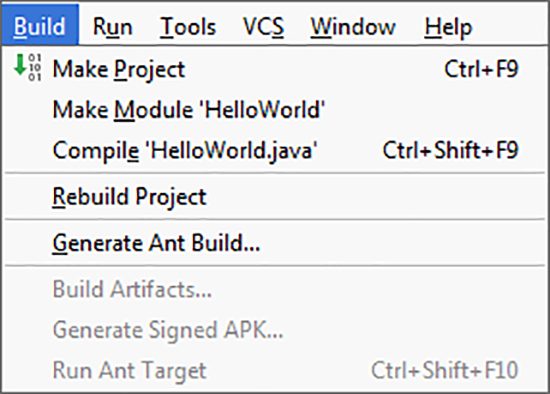Image resolution: width=550 pixels, height=394 pixels.
Task: Click the Ctrl+Shift+F10 shortcut label
Action: 444,370
